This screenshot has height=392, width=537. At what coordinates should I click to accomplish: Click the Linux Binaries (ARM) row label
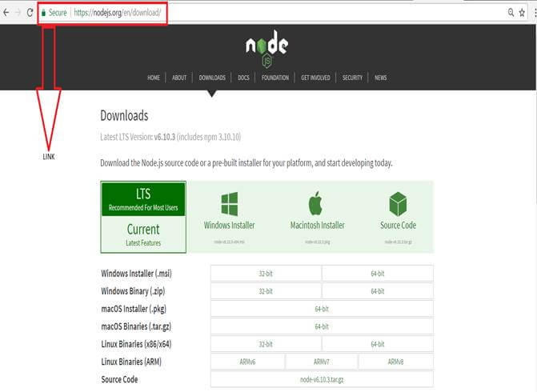131,362
